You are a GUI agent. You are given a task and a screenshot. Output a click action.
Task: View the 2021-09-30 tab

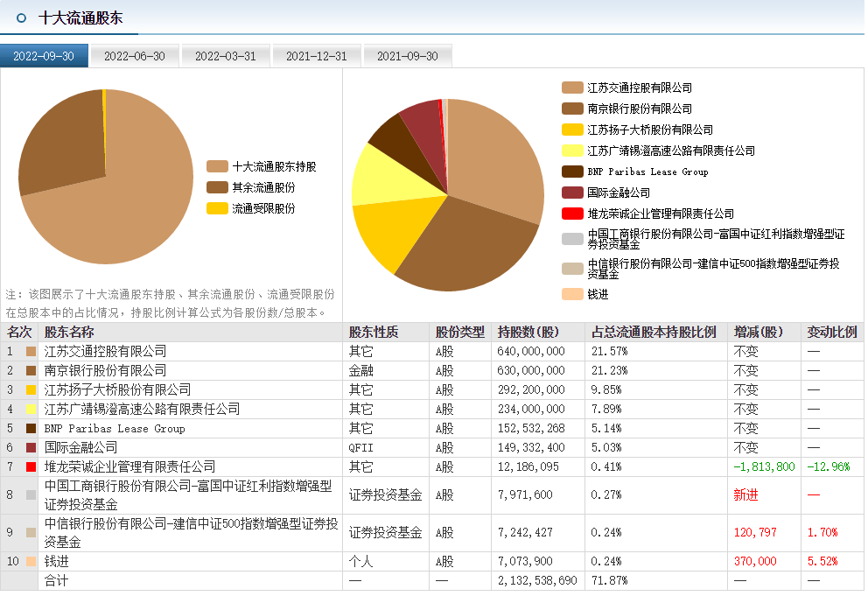[407, 56]
